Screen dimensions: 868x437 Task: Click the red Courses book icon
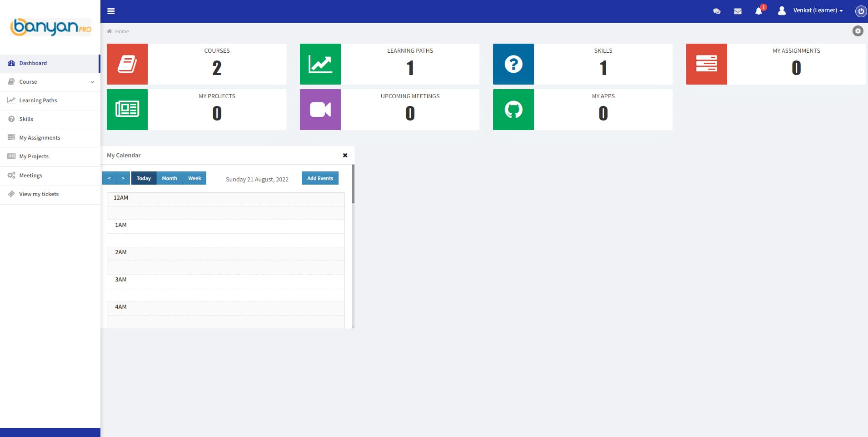127,64
